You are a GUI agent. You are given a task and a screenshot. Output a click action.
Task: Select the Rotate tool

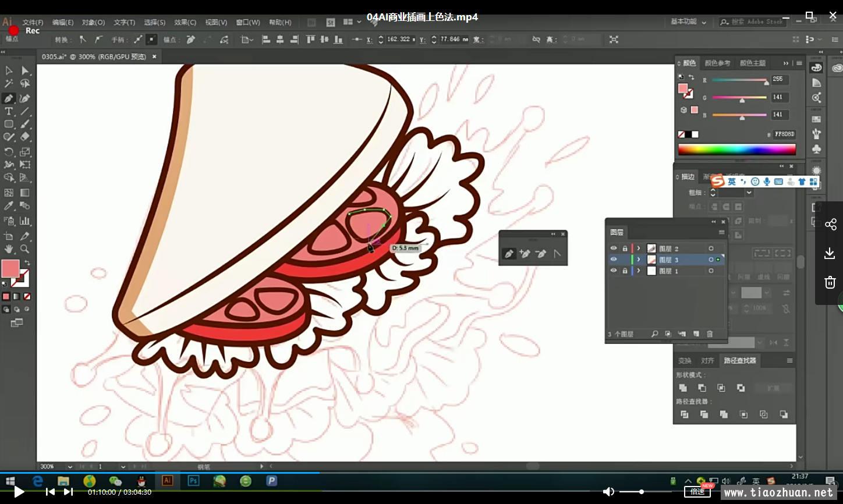click(9, 152)
